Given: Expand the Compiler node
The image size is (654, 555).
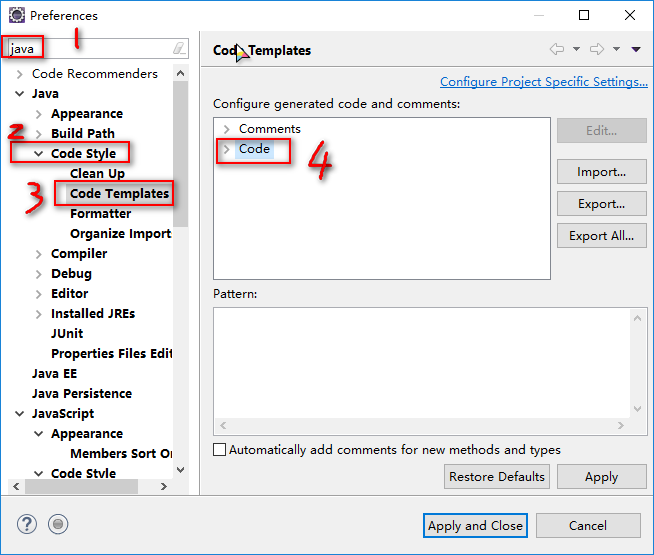Looking at the screenshot, I should [38, 254].
